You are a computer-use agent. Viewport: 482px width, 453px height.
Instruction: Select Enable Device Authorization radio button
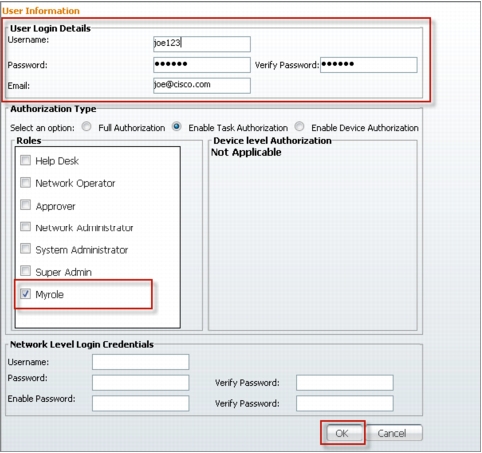(x=299, y=127)
